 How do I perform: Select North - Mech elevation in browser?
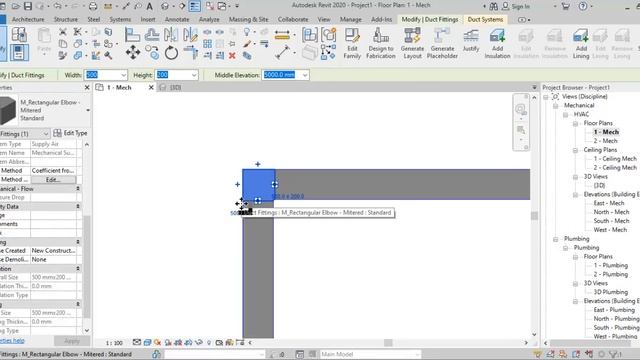611,212
